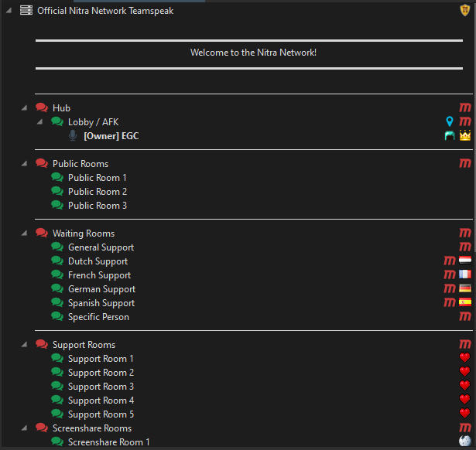Select the General Support waiting room
Viewport: 476px width, 450px height.
click(101, 247)
